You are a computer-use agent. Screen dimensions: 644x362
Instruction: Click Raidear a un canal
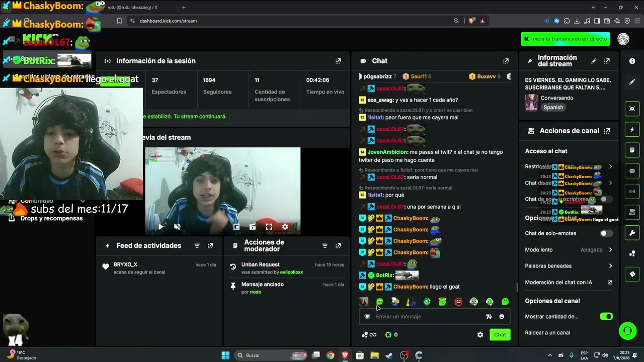[547, 333]
